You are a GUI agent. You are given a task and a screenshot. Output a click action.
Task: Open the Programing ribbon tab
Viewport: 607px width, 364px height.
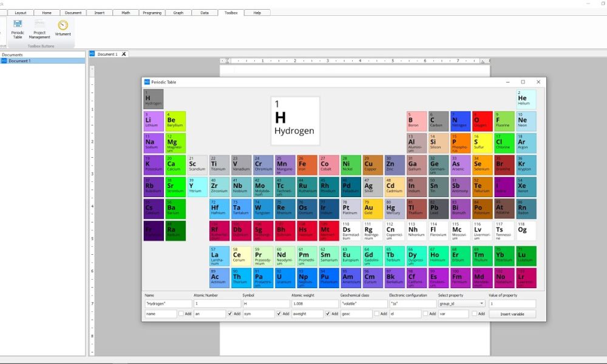[x=152, y=13]
